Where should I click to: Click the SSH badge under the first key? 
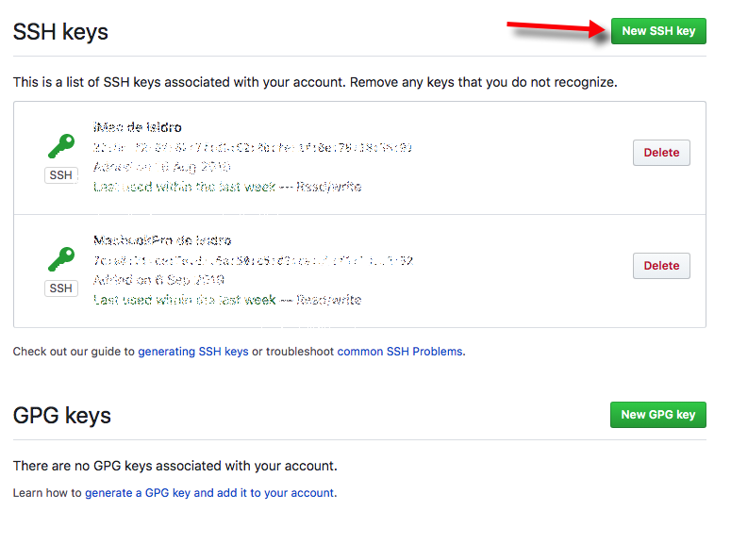[61, 175]
